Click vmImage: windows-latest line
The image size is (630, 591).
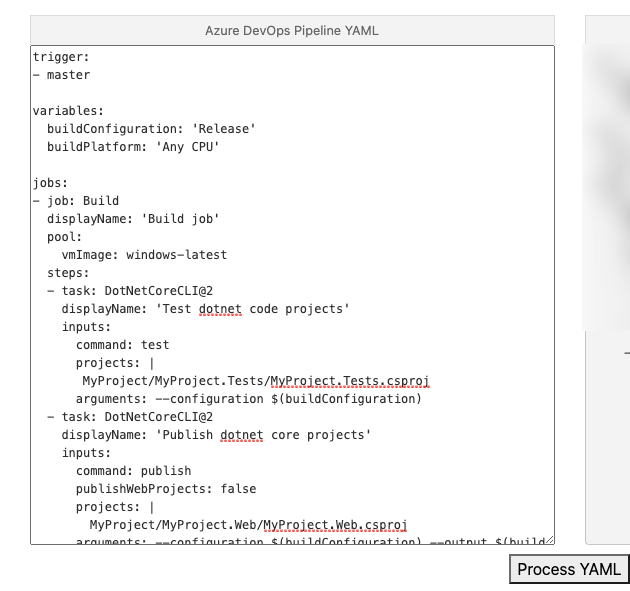(x=144, y=255)
